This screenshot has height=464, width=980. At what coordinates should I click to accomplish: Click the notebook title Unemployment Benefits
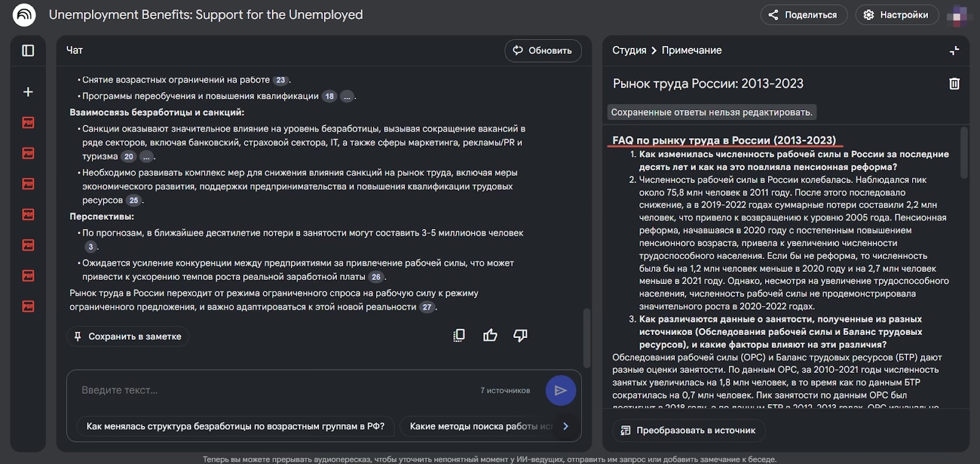coord(206,15)
